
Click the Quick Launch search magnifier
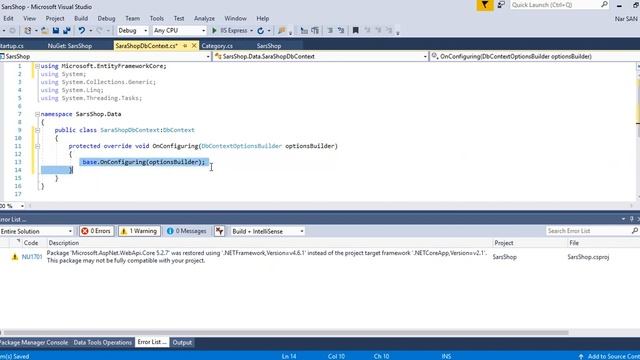604,5
